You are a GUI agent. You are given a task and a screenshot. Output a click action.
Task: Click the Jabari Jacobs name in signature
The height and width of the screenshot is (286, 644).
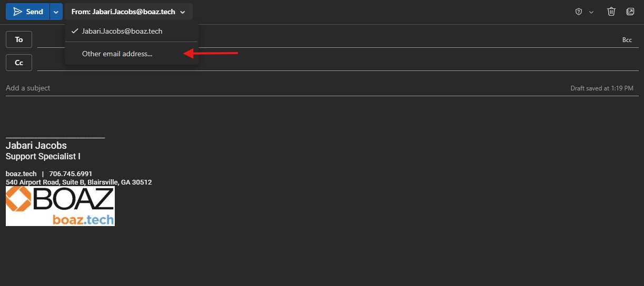coord(36,146)
